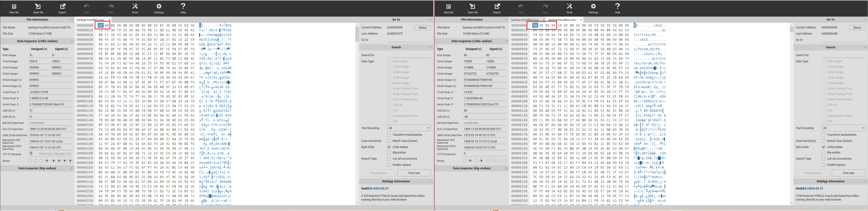The height and width of the screenshot is (211, 868).
Task: Open Tools icon in left window
Action: point(135,7)
